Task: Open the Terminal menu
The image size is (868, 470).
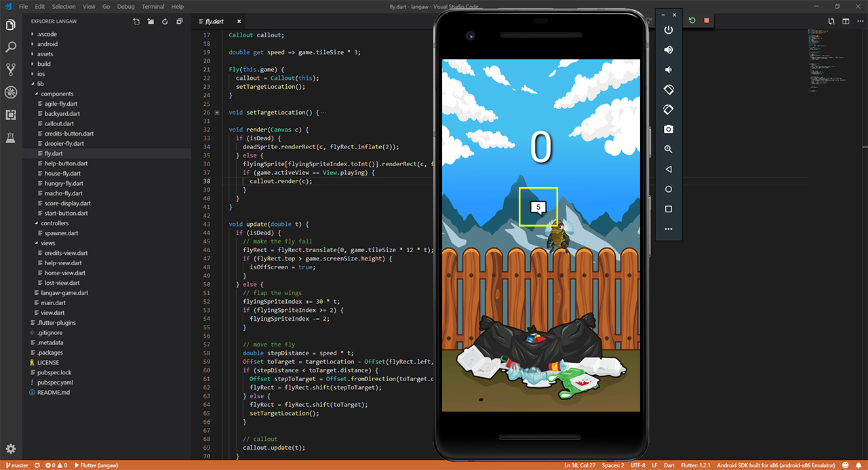Action: click(153, 6)
